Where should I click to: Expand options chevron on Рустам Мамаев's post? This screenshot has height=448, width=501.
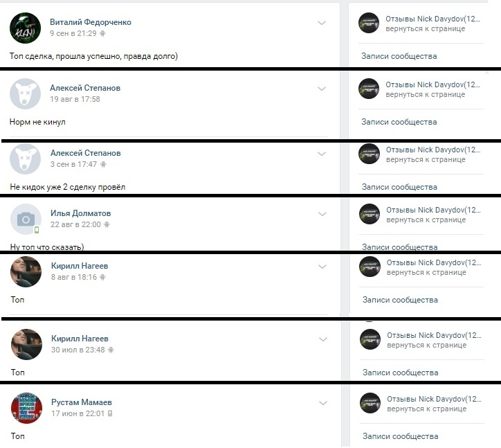click(x=323, y=403)
